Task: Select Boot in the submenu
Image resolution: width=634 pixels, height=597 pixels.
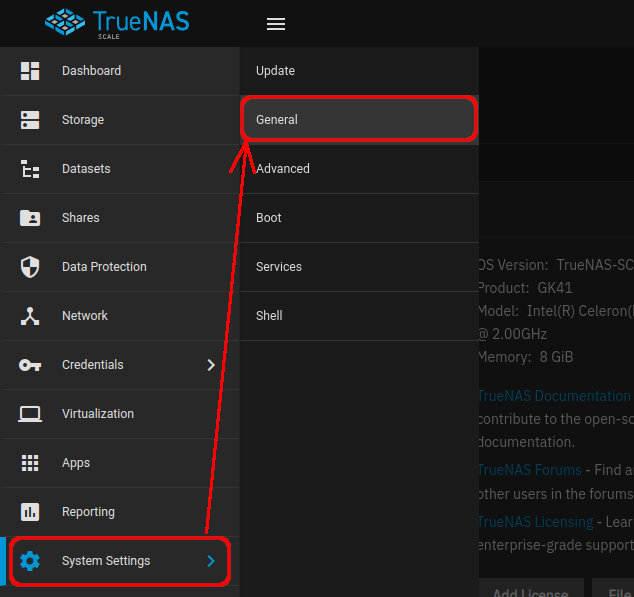Action: pos(359,218)
